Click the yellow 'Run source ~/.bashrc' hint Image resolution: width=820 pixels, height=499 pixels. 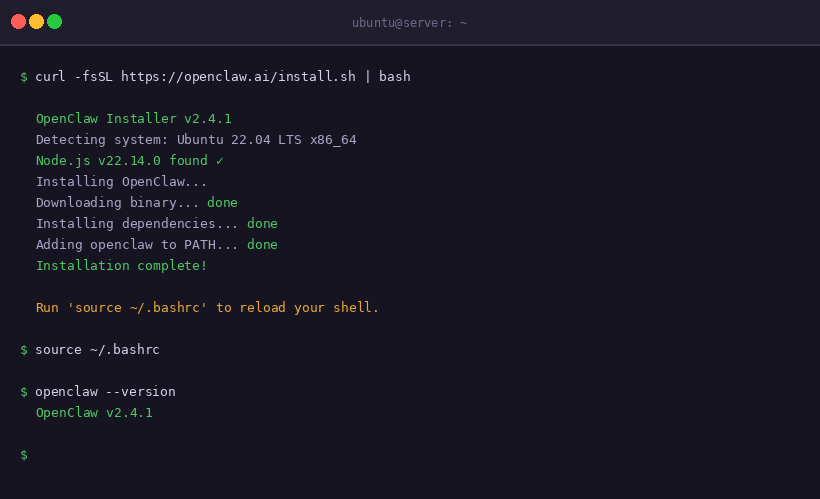pyautogui.click(x=208, y=308)
